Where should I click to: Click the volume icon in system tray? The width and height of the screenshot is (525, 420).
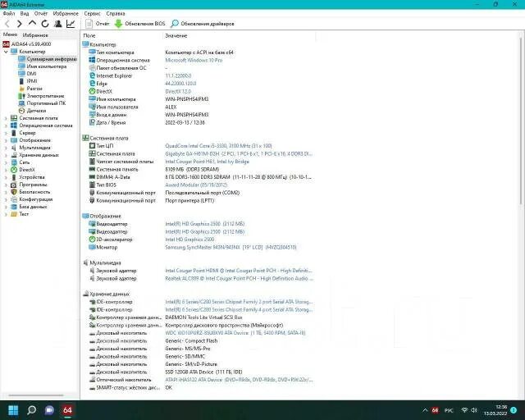[x=474, y=410]
